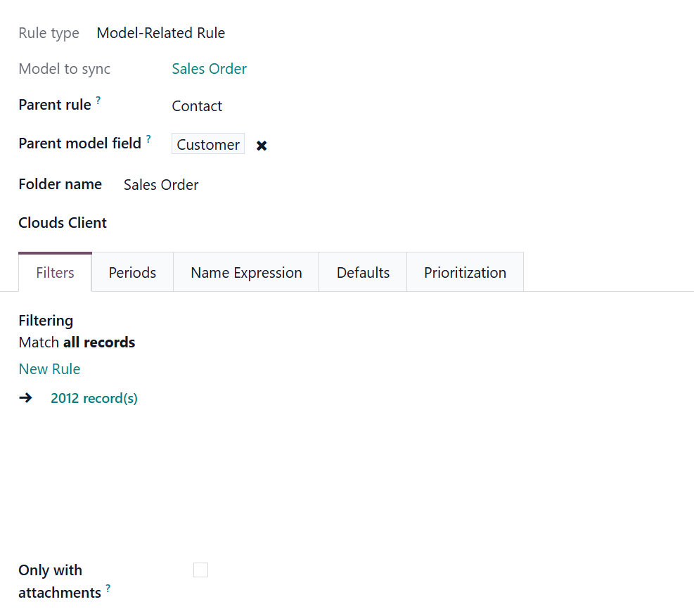Open the Clouds Client selection field
Viewport: 694px width, 616px height.
[x=281, y=224]
